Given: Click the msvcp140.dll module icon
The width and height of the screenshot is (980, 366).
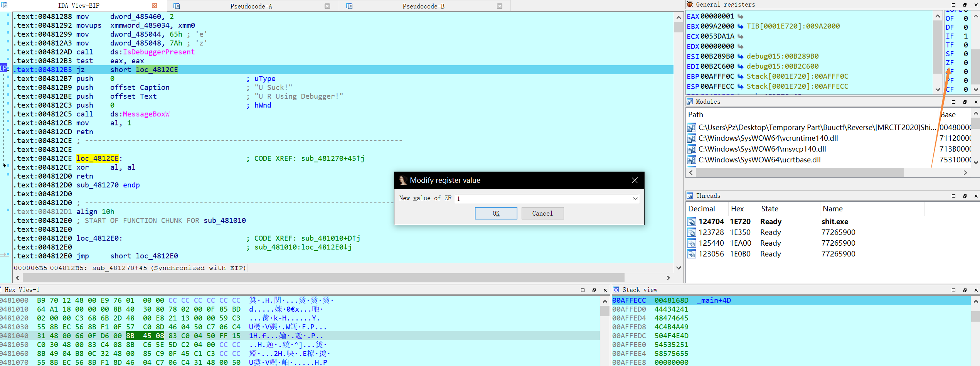Looking at the screenshot, I should coord(692,149).
